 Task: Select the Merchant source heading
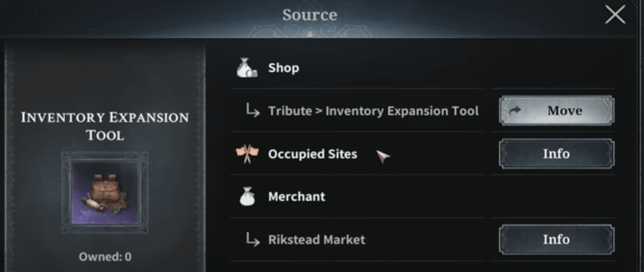296,196
